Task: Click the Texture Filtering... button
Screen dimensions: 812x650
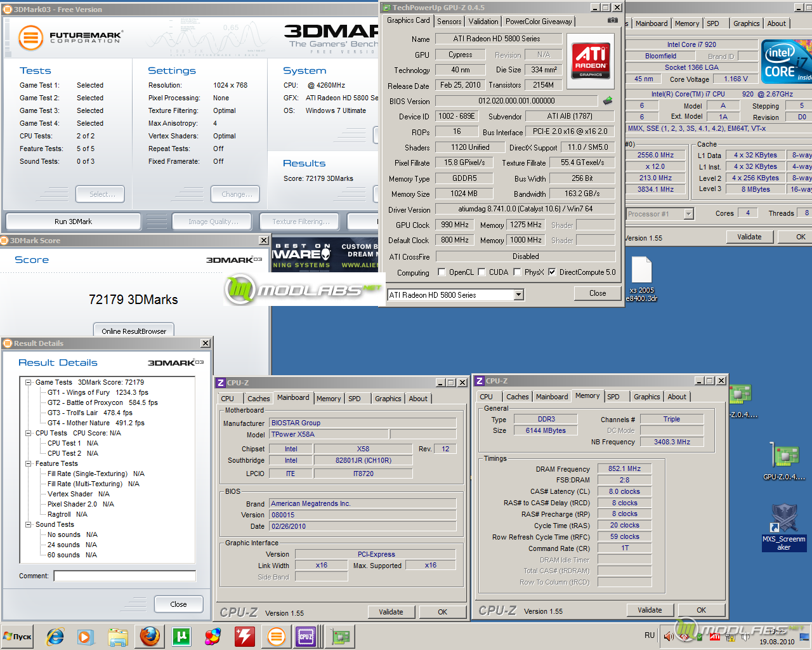Action: tap(301, 222)
